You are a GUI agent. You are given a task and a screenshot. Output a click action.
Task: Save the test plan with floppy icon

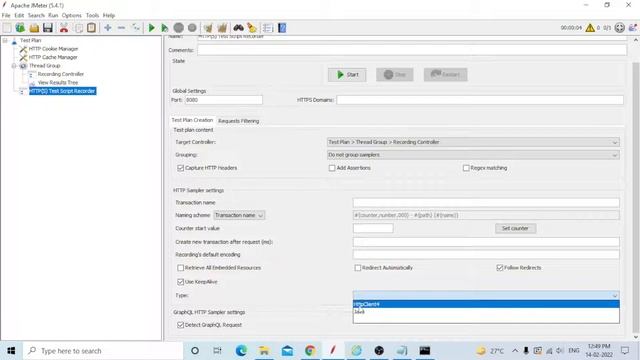[x=48, y=28]
